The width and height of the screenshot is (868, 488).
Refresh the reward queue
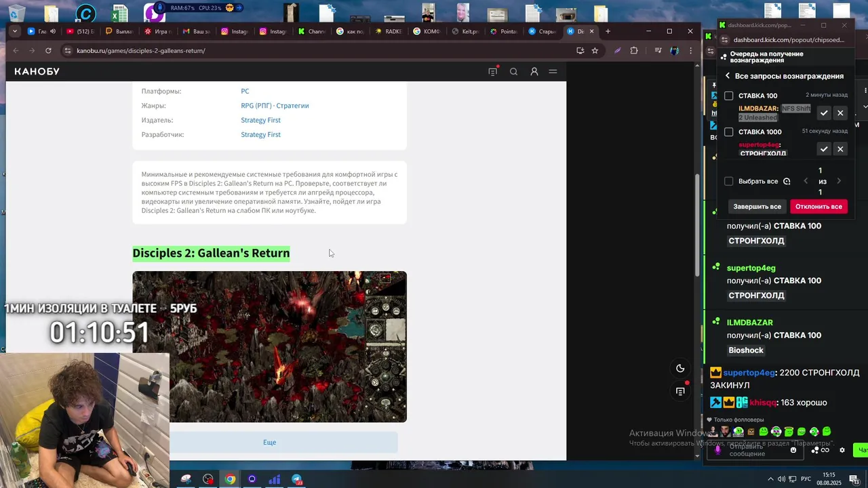(787, 181)
